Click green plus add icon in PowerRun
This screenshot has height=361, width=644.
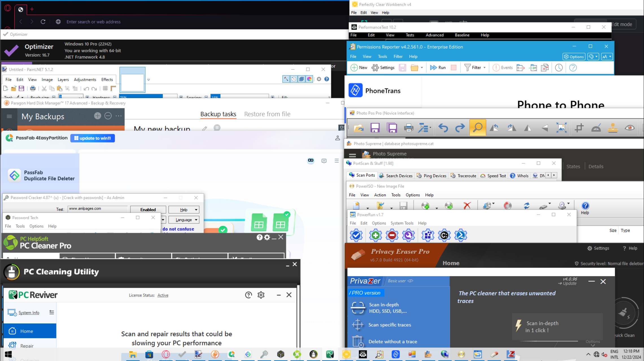pyautogui.click(x=375, y=235)
